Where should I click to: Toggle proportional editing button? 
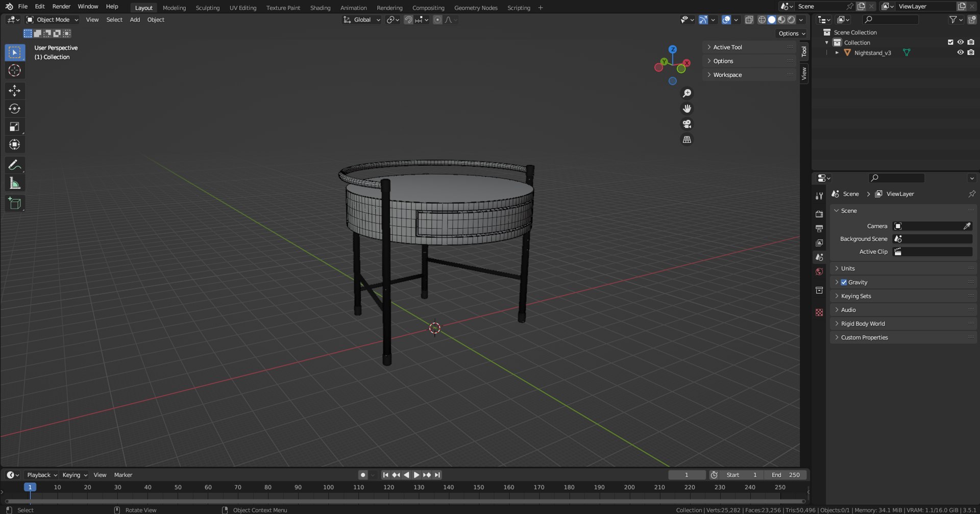pos(437,19)
